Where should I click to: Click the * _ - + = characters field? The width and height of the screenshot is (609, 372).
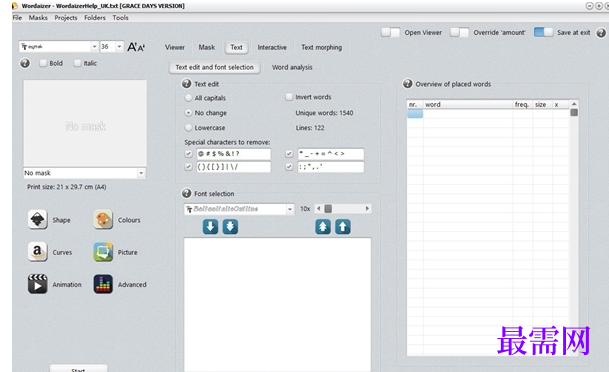tap(331, 154)
